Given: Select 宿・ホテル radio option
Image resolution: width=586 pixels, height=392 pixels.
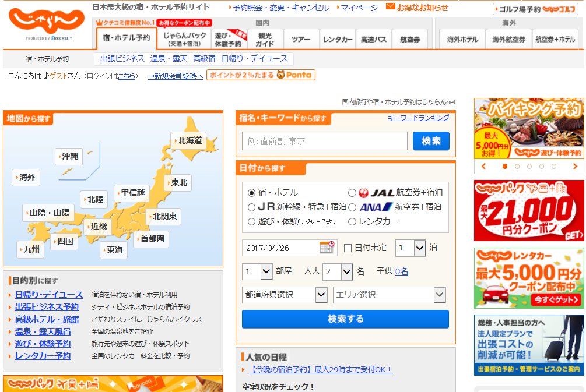Looking at the screenshot, I should (251, 193).
